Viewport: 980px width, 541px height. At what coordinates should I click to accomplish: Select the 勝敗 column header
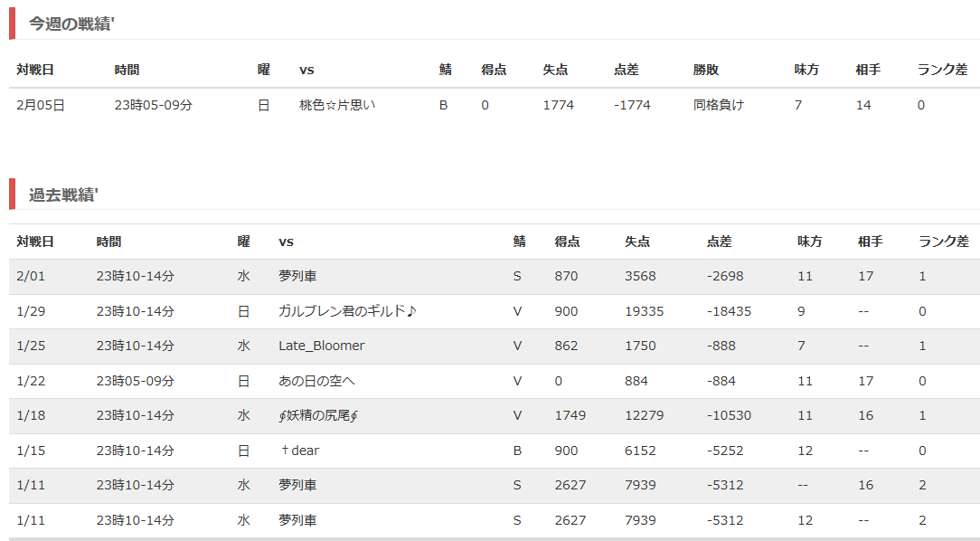pyautogui.click(x=706, y=70)
